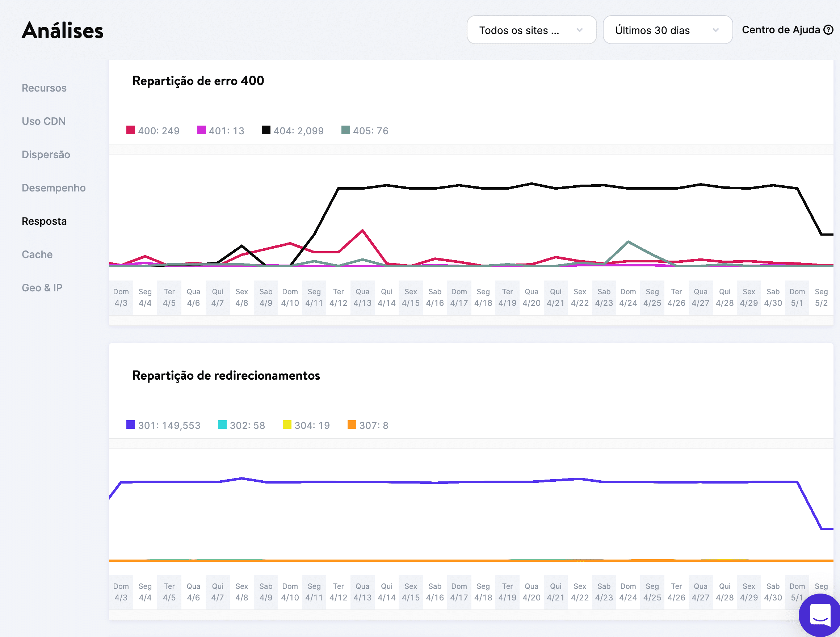Screen dimensions: 840x637
Task: Click the teal 405 legend swatch
Action: tap(345, 130)
